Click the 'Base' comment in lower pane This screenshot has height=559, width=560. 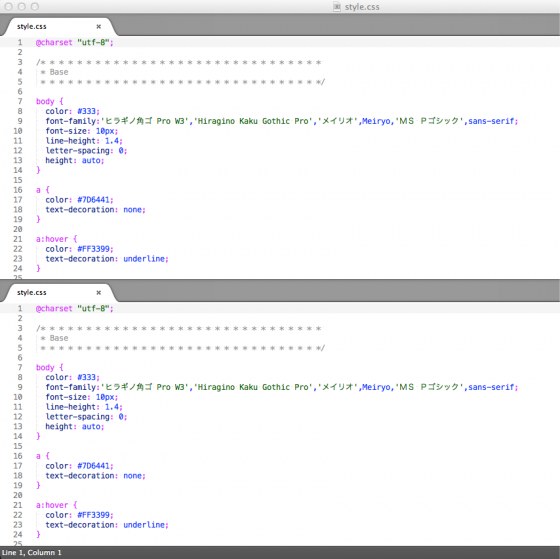(59, 338)
